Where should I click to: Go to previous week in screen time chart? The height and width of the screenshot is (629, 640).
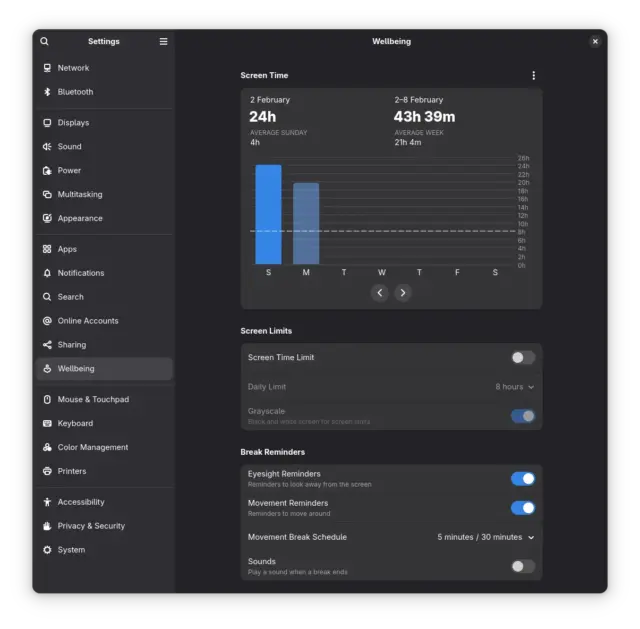[380, 293]
